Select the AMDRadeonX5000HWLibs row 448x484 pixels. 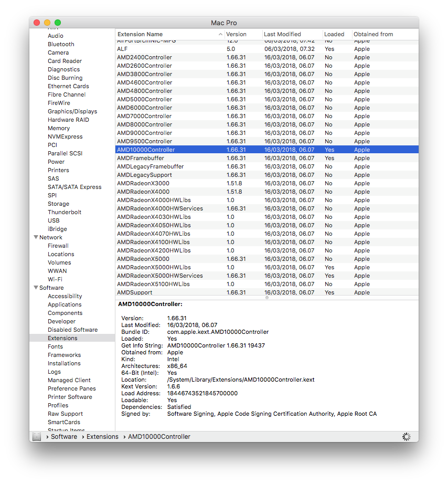267,267
